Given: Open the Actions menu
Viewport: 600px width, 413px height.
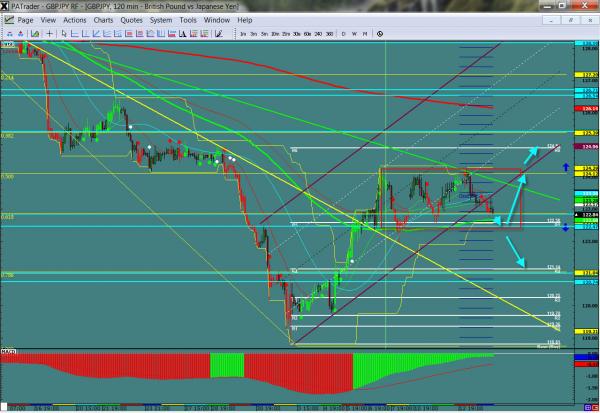Looking at the screenshot, I should pos(75,20).
